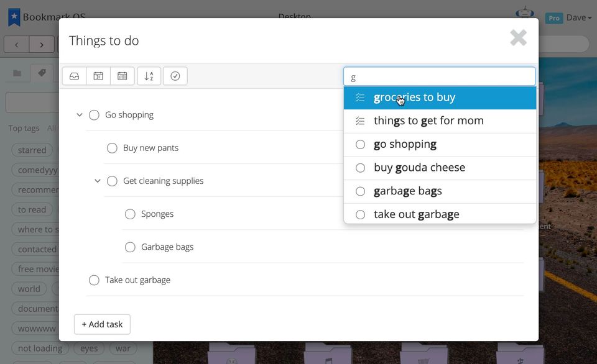The image size is (597, 364).
Task: Mark 'Get cleaning supplies' complete
Action: point(112,181)
